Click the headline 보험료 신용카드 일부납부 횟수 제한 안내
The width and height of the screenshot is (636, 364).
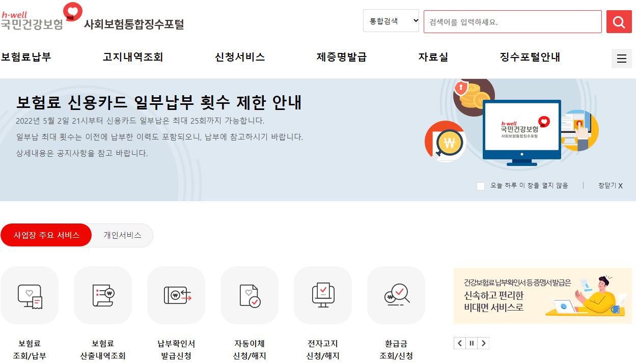coord(159,102)
